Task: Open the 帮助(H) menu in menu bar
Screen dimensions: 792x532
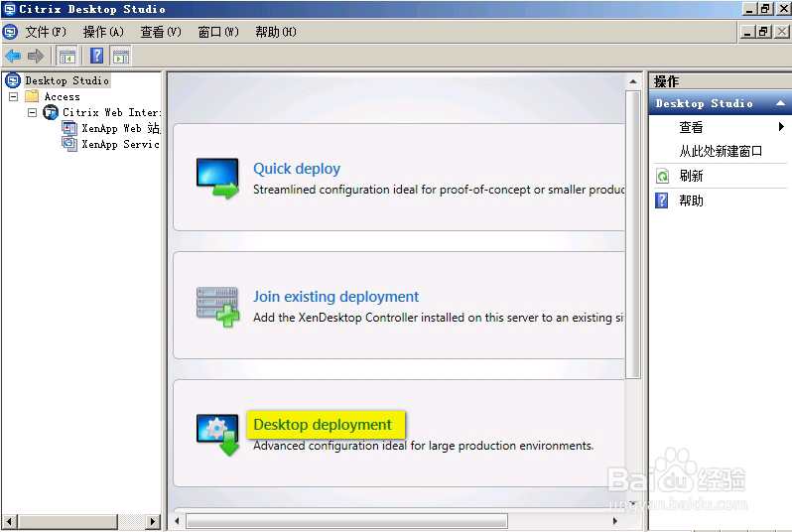Action: [276, 32]
